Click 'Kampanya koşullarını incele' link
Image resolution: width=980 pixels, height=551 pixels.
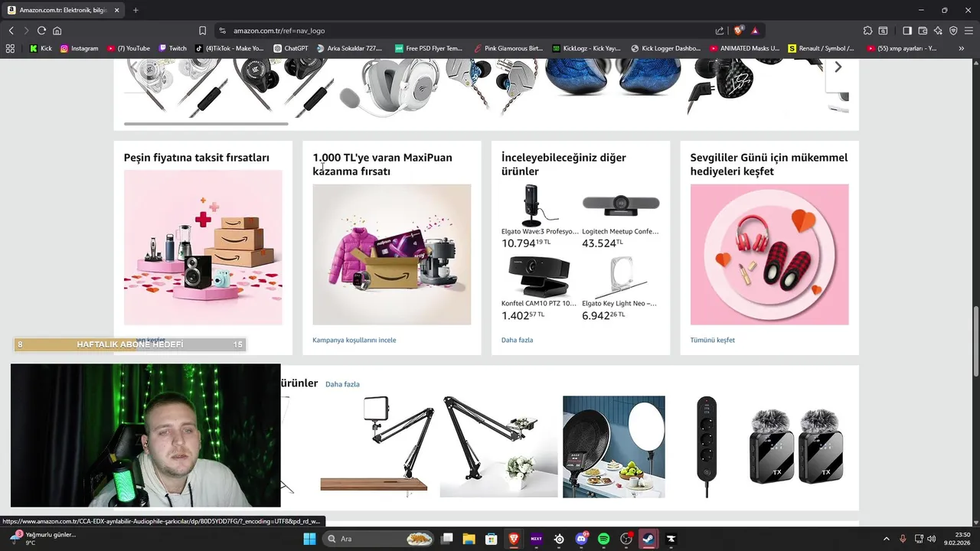pos(354,340)
